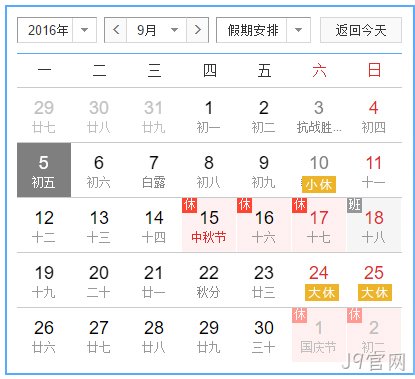Open the 2016年 year dropdown arrow
This screenshot has width=415, height=379.
(x=85, y=30)
